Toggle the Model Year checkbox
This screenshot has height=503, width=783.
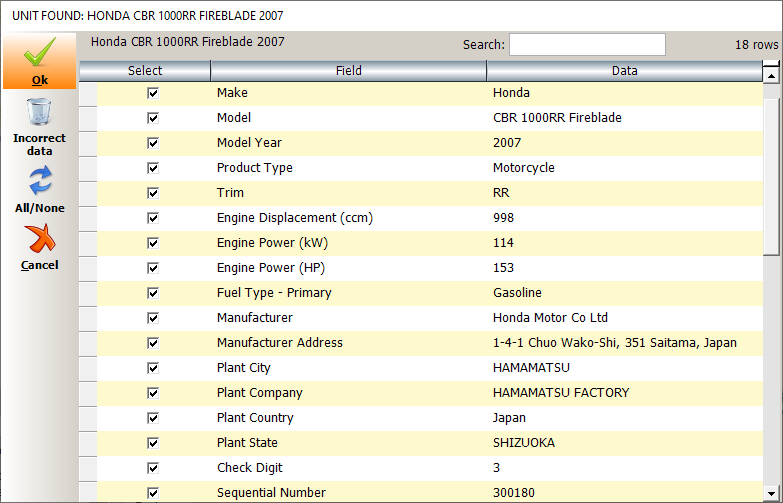153,143
